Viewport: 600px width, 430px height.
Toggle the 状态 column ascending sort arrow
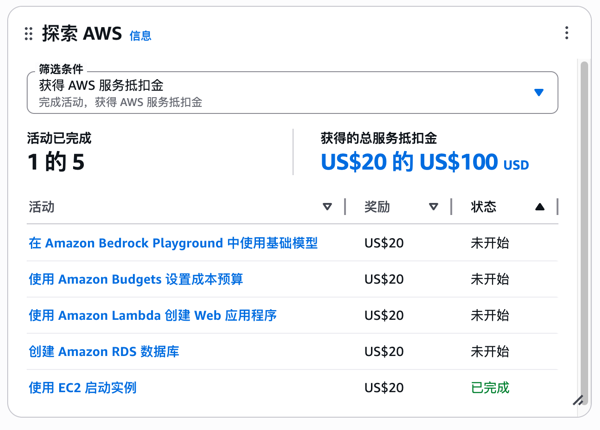(540, 207)
